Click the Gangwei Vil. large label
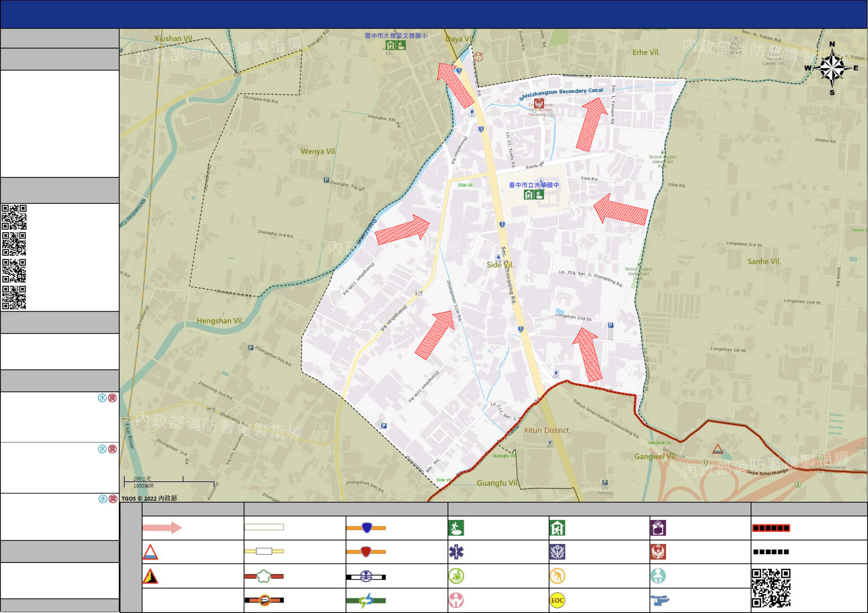The image size is (868, 613). [x=655, y=456]
